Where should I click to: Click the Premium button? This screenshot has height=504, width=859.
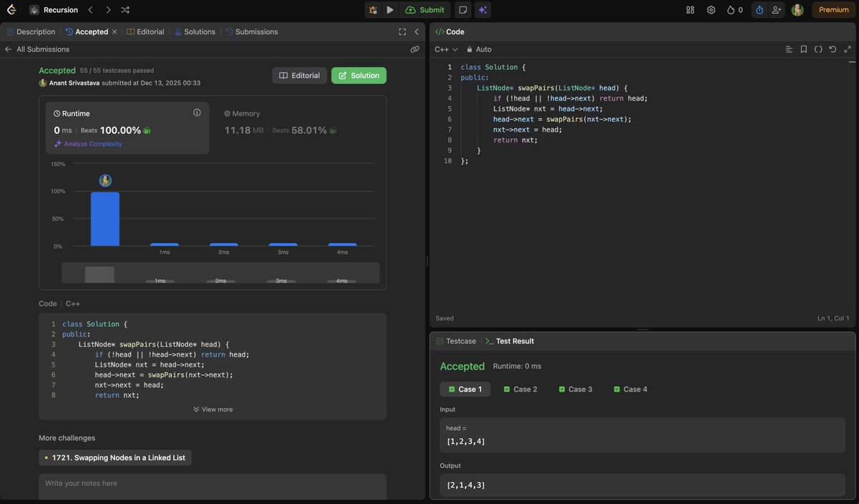(x=833, y=10)
